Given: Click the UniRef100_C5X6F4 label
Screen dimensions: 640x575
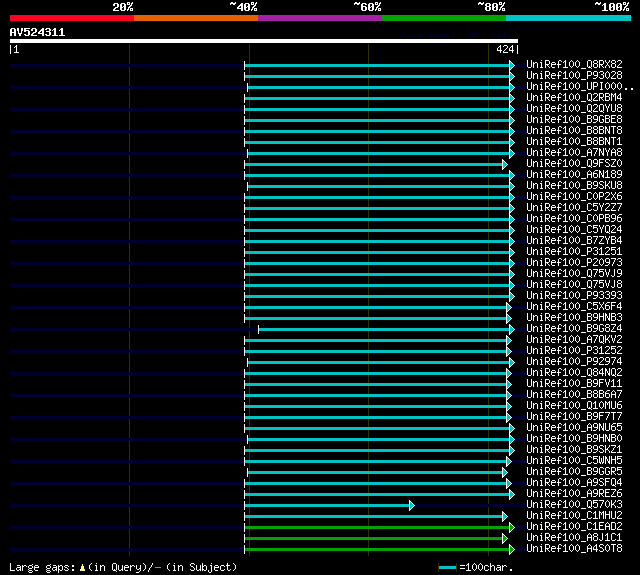Looking at the screenshot, I should [574, 307].
